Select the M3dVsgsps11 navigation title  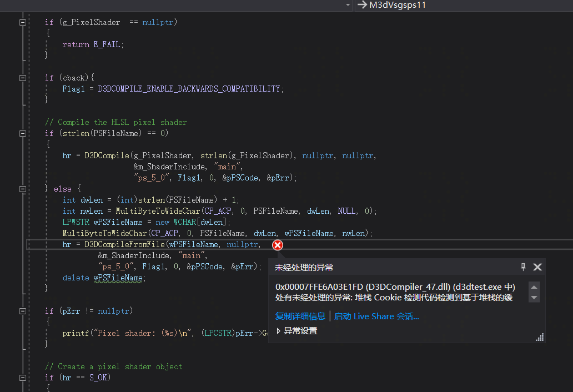click(396, 6)
